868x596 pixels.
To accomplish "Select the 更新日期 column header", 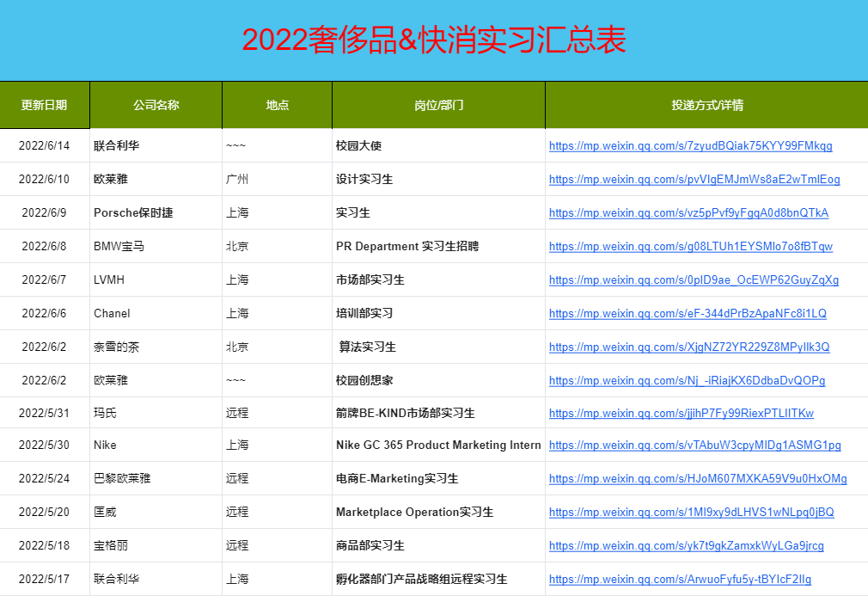I will point(45,105).
